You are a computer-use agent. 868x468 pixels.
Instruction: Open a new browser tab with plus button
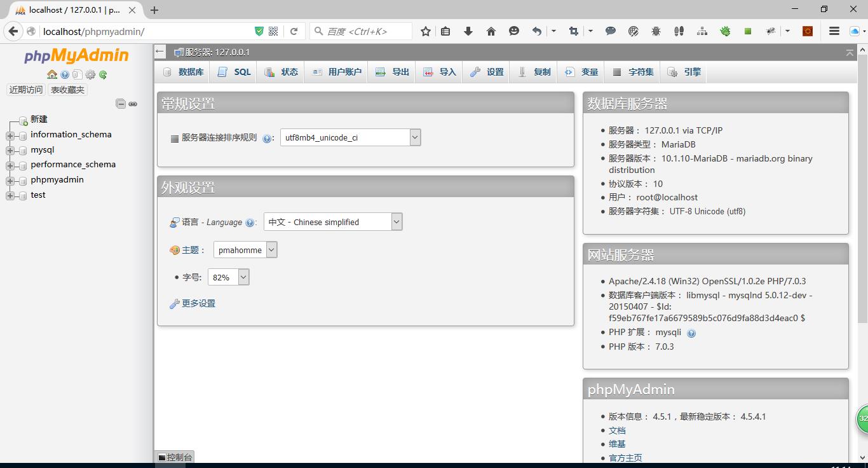click(154, 10)
